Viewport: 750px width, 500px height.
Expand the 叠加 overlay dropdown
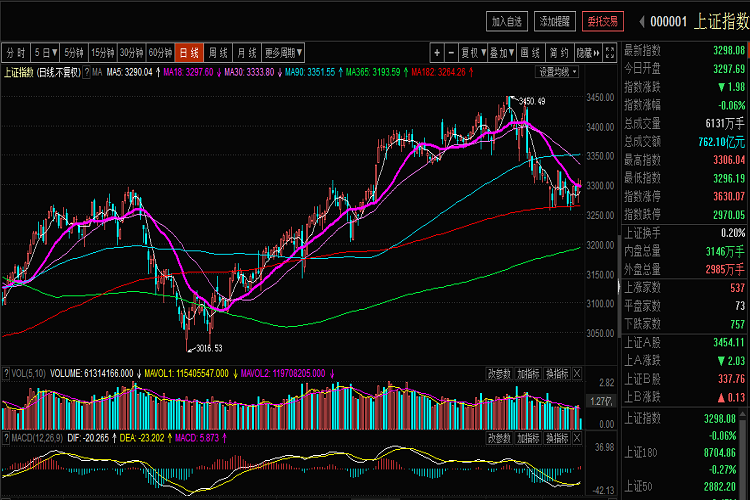502,52
